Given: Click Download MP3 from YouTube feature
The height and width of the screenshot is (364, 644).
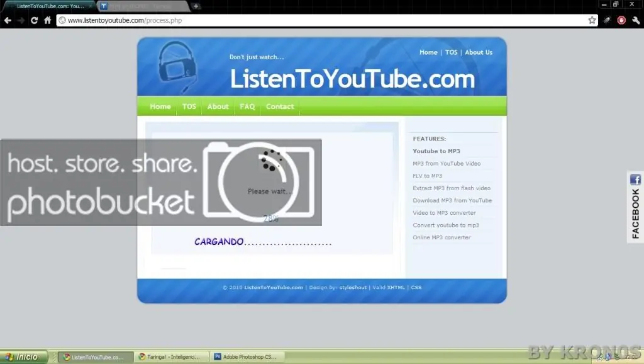Looking at the screenshot, I should coord(452,200).
